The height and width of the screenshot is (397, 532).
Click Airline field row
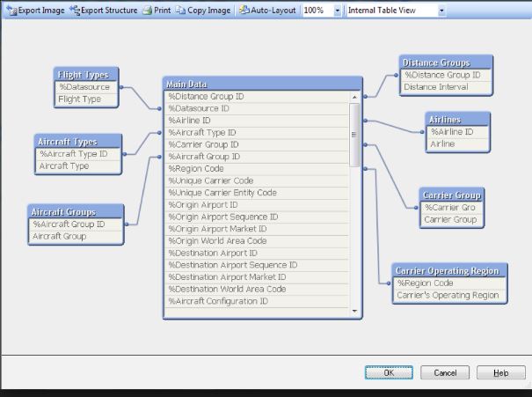[x=458, y=144]
